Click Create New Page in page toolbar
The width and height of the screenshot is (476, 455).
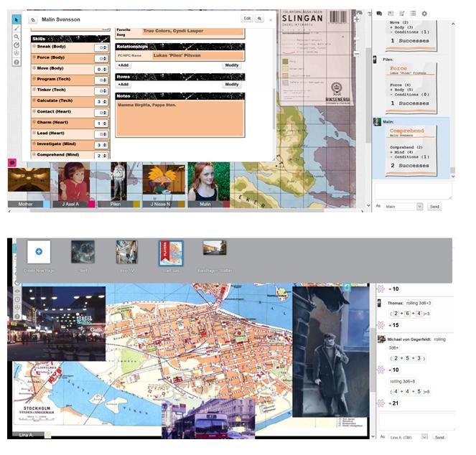tap(38, 253)
